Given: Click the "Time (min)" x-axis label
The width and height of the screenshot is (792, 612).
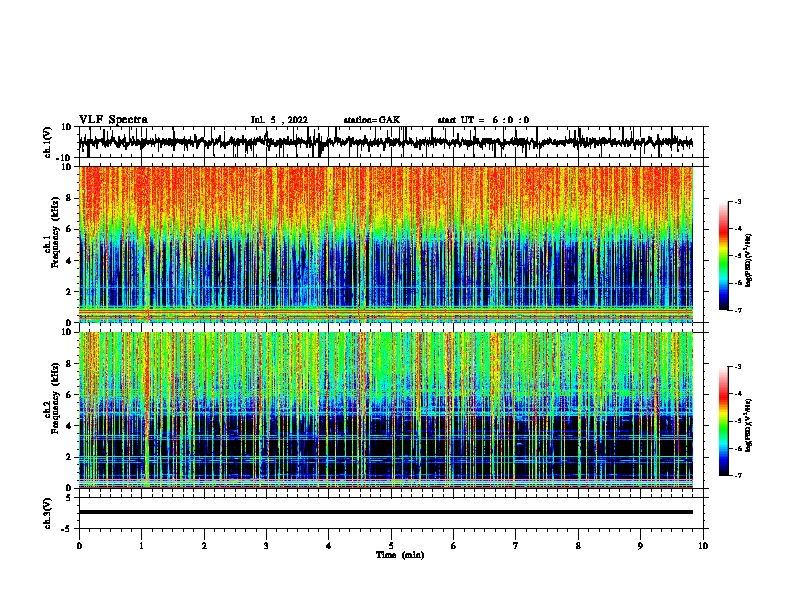Looking at the screenshot, I should [400, 555].
